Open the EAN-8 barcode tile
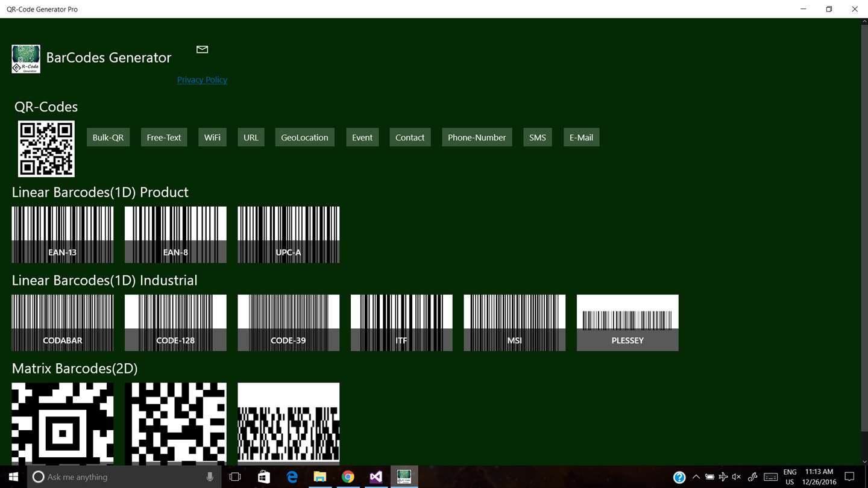This screenshot has width=868, height=488. tap(175, 234)
